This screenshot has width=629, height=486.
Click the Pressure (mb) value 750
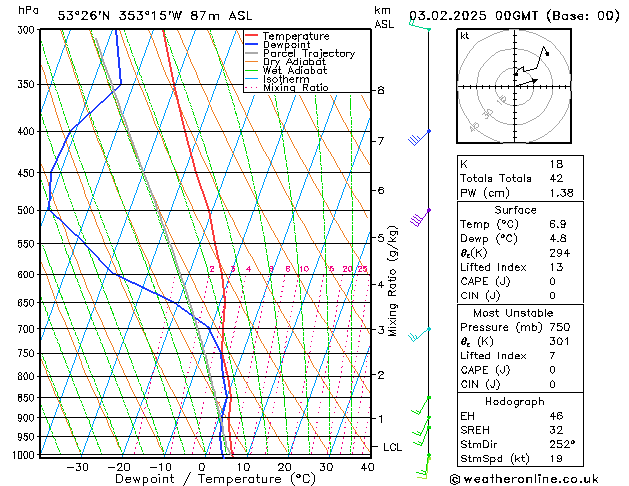(560, 327)
